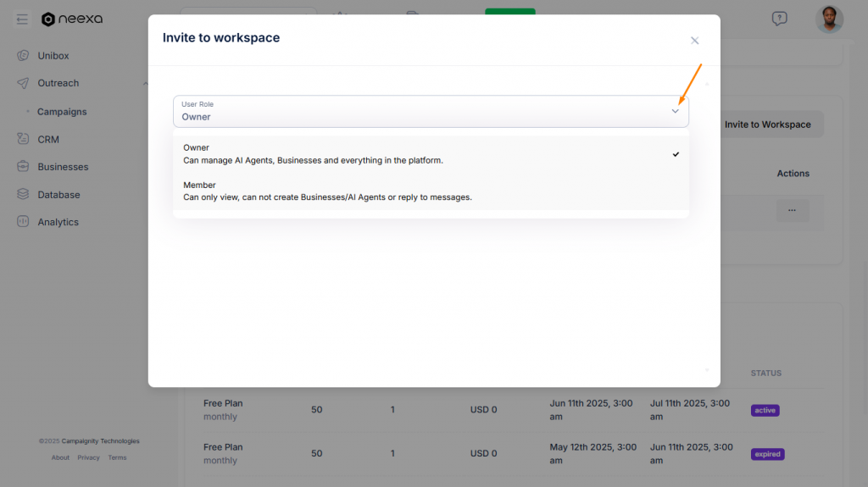Open CRM in the sidebar

click(x=48, y=140)
